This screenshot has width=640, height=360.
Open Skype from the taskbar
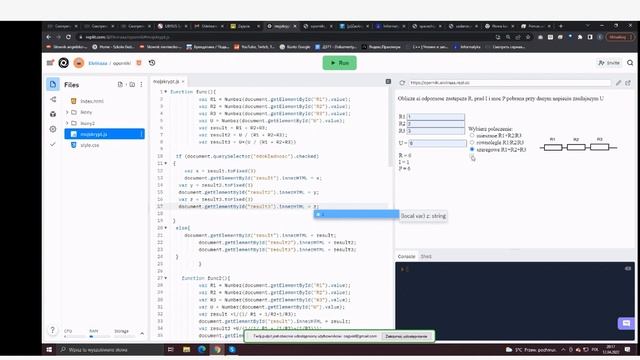click(232, 349)
